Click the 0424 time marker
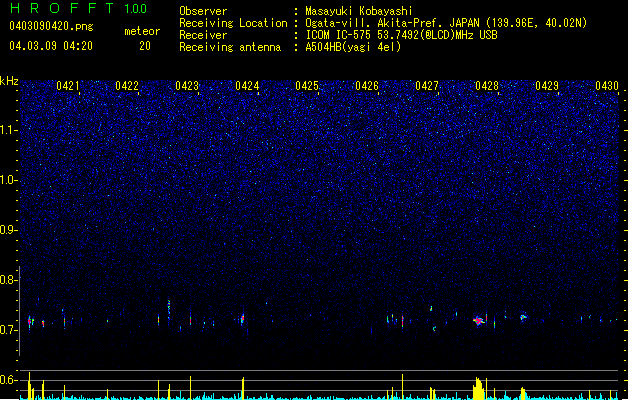Screen dimensions: 629x400 pyautogui.click(x=247, y=86)
